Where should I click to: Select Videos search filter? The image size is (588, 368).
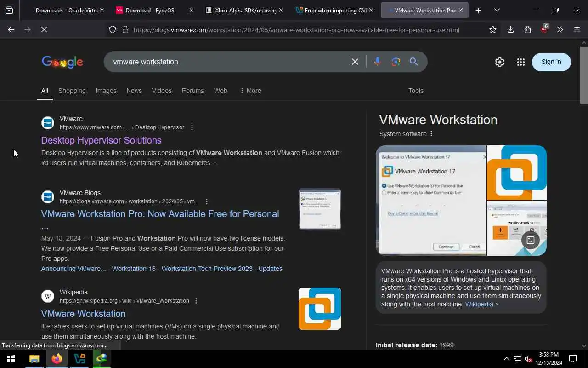coord(162,91)
